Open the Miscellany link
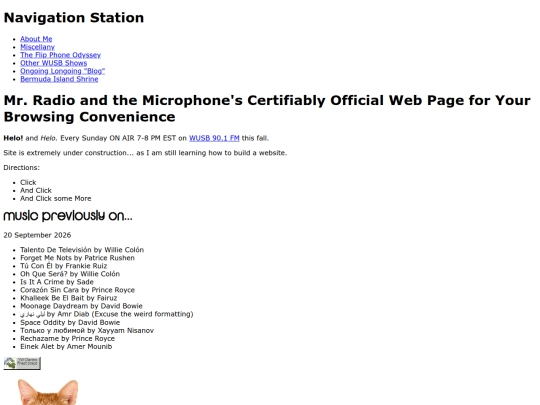Viewport: 540px width, 405px height. click(38, 47)
